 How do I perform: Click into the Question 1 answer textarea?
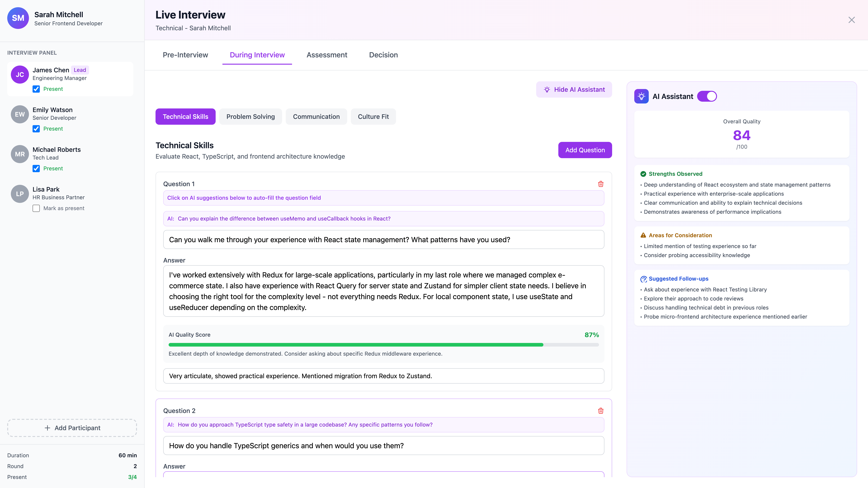click(384, 291)
